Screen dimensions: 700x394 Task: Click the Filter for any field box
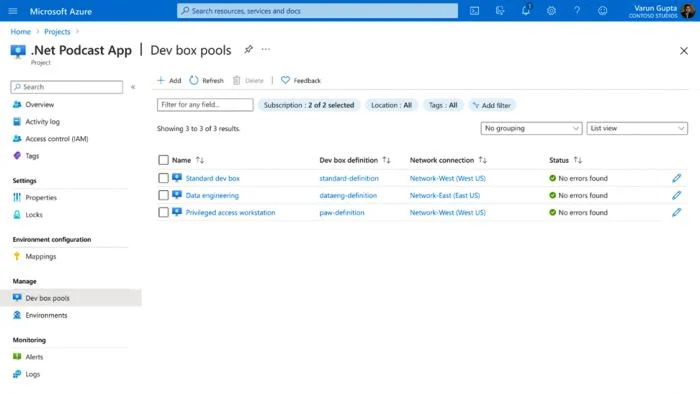click(205, 105)
